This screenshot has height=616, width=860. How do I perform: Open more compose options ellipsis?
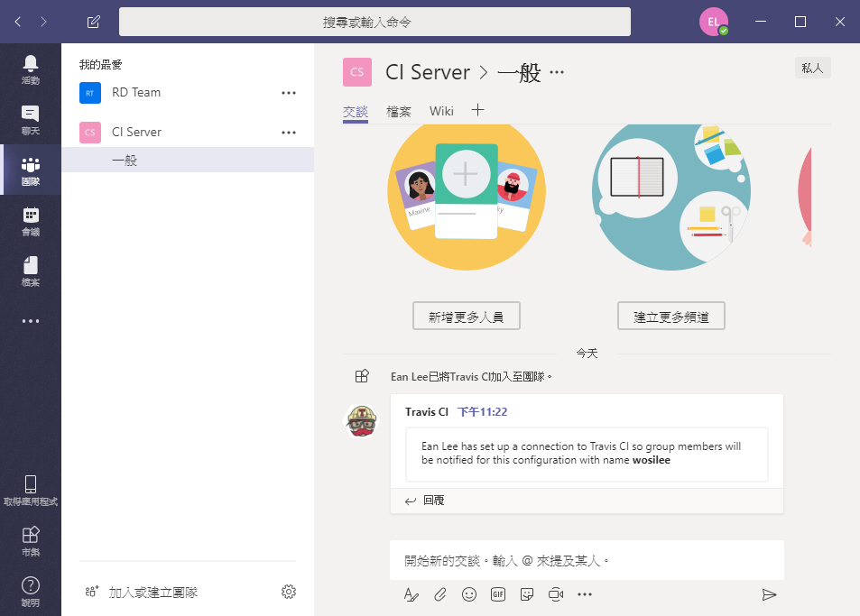click(585, 594)
